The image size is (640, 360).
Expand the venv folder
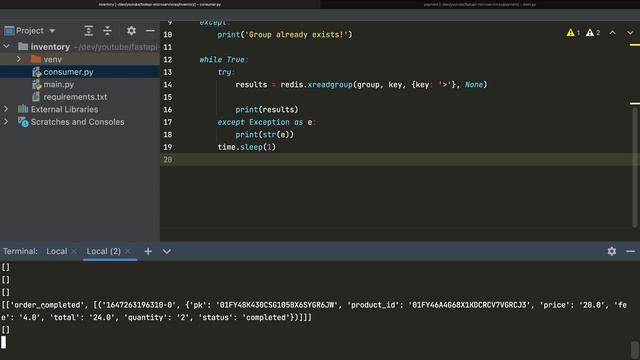point(19,59)
